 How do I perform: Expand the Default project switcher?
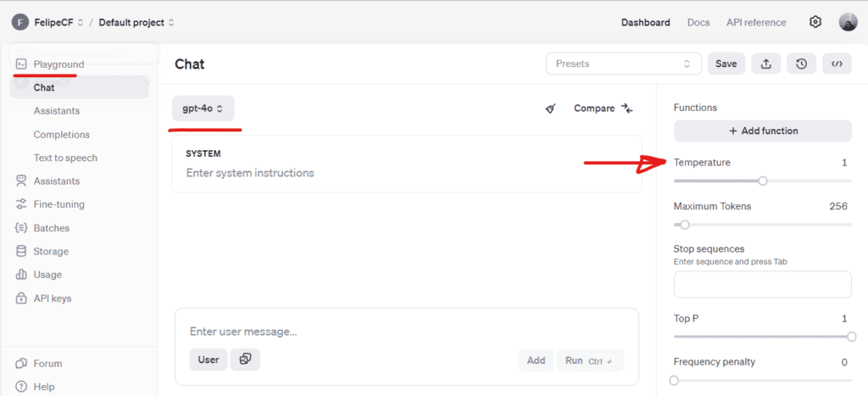coord(136,22)
